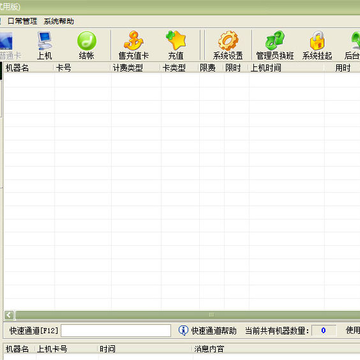The width and height of the screenshot is (360, 360).
Task: Click the horizontal scrollbar left arrow
Action: 9,315
